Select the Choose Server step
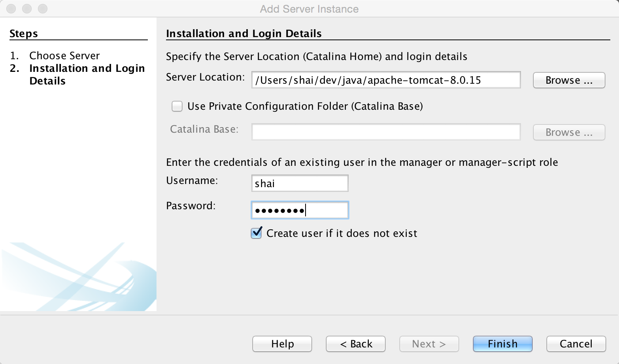This screenshot has height=364, width=619. [64, 56]
